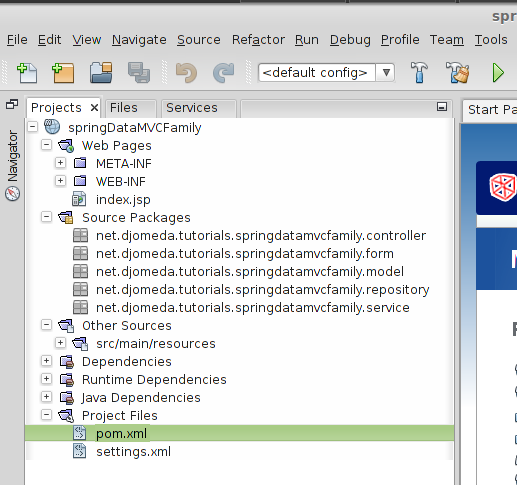Click the model package icon
This screenshot has width=517, height=485.
pyautogui.click(x=80, y=271)
